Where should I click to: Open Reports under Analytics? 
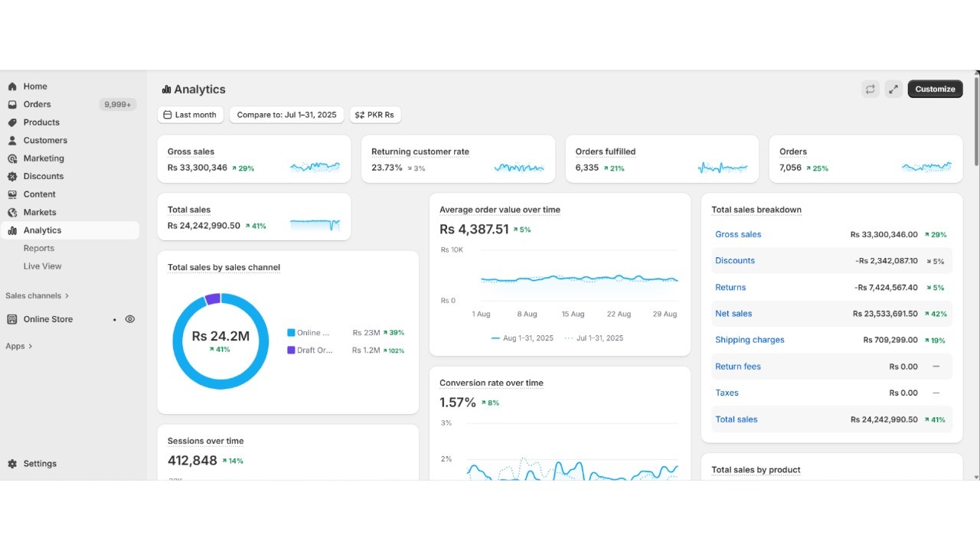point(39,248)
